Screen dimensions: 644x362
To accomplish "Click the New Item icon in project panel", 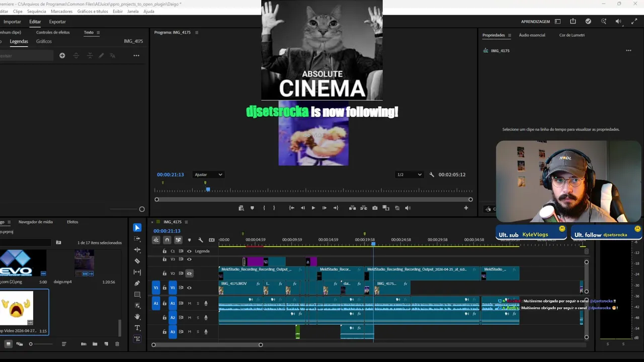I will pyautogui.click(x=106, y=344).
